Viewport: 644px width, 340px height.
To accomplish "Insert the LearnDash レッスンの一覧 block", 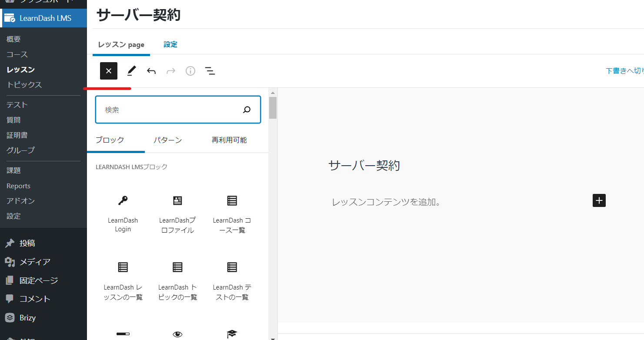I will click(123, 280).
